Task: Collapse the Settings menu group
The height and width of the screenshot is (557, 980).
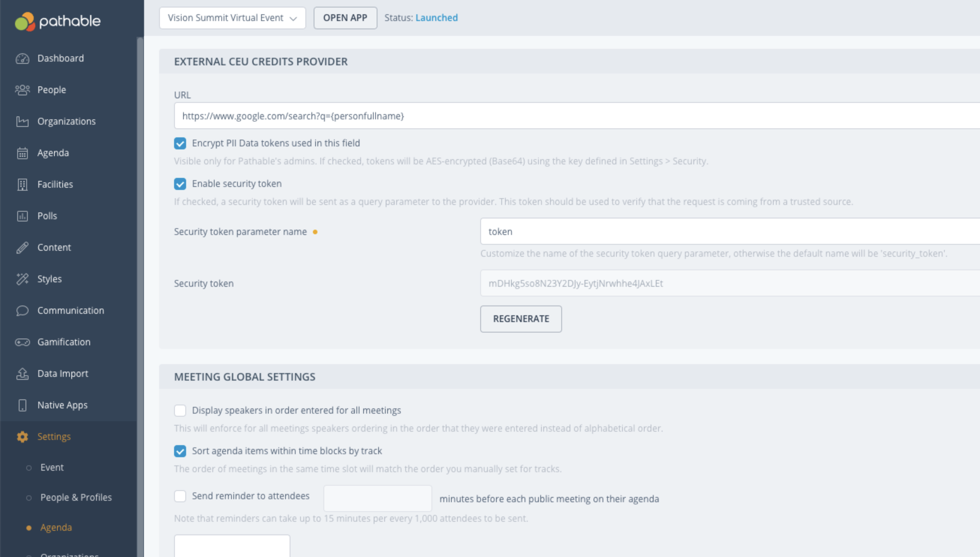Action: (54, 437)
